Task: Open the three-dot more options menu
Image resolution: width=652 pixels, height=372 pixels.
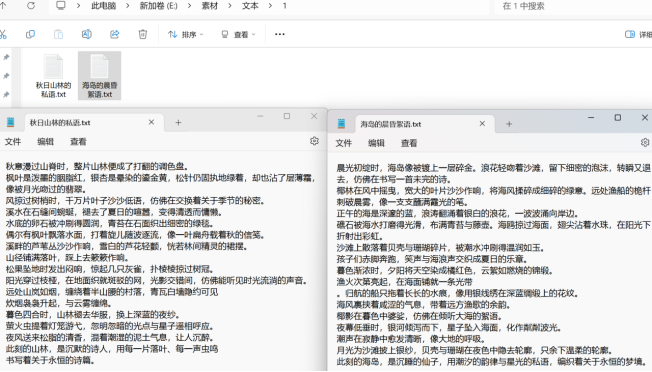Action: 280,34
